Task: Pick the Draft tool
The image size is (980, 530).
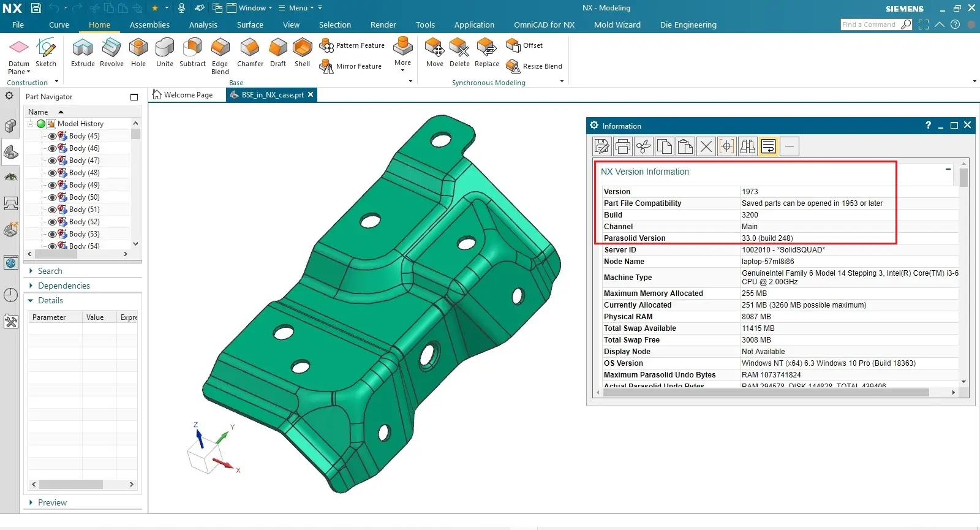Action: [x=278, y=51]
